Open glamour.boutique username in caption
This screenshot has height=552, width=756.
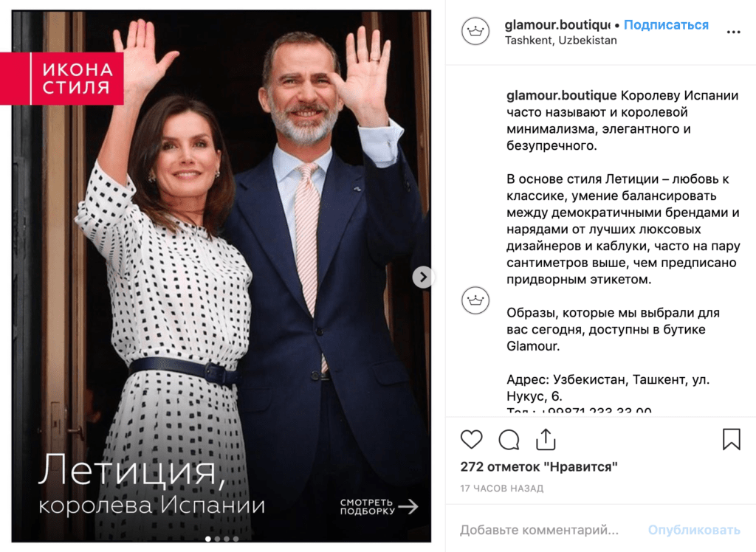click(561, 95)
